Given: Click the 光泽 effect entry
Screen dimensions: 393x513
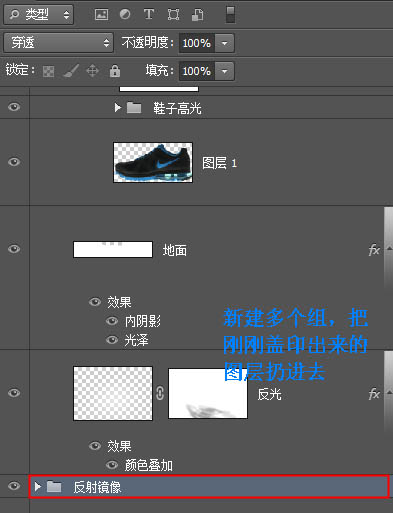Looking at the screenshot, I should point(136,340).
